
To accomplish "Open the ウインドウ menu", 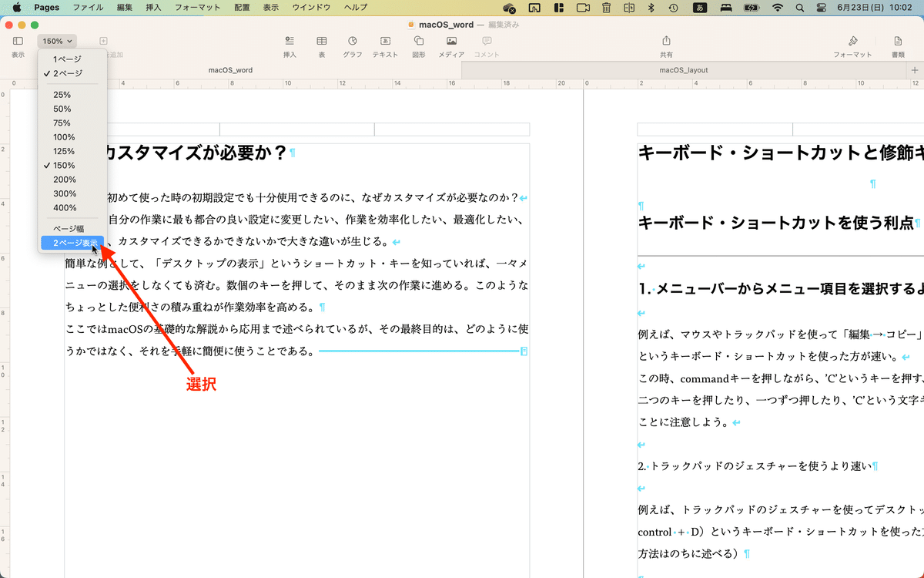I will [311, 7].
